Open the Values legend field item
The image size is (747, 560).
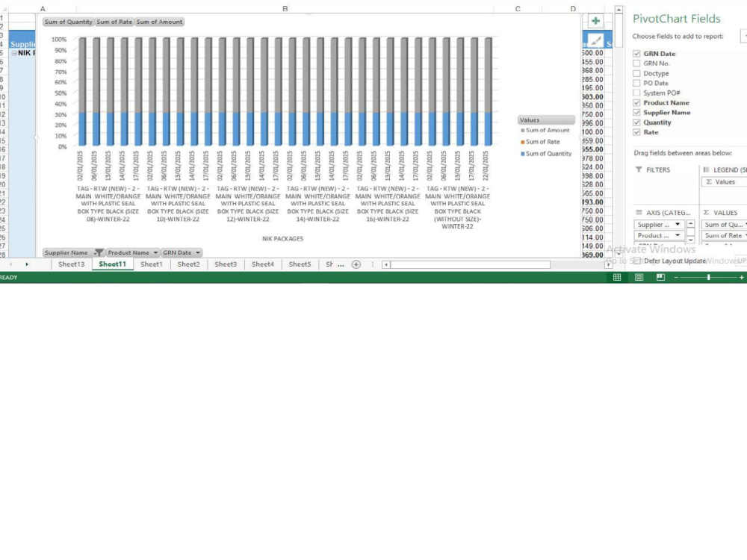pyautogui.click(x=724, y=182)
